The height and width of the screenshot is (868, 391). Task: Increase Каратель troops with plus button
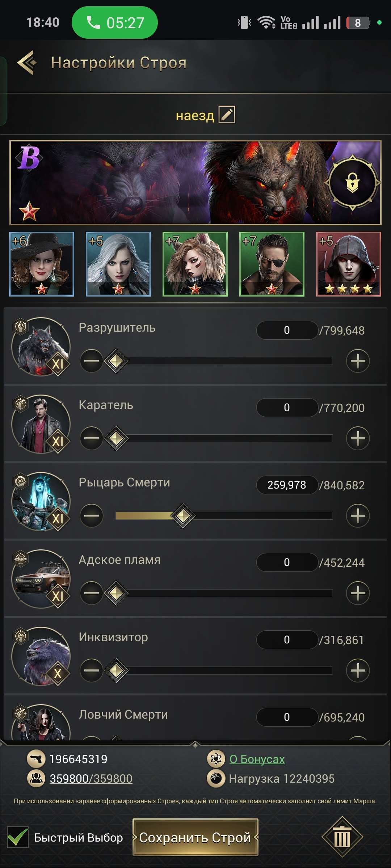click(358, 438)
